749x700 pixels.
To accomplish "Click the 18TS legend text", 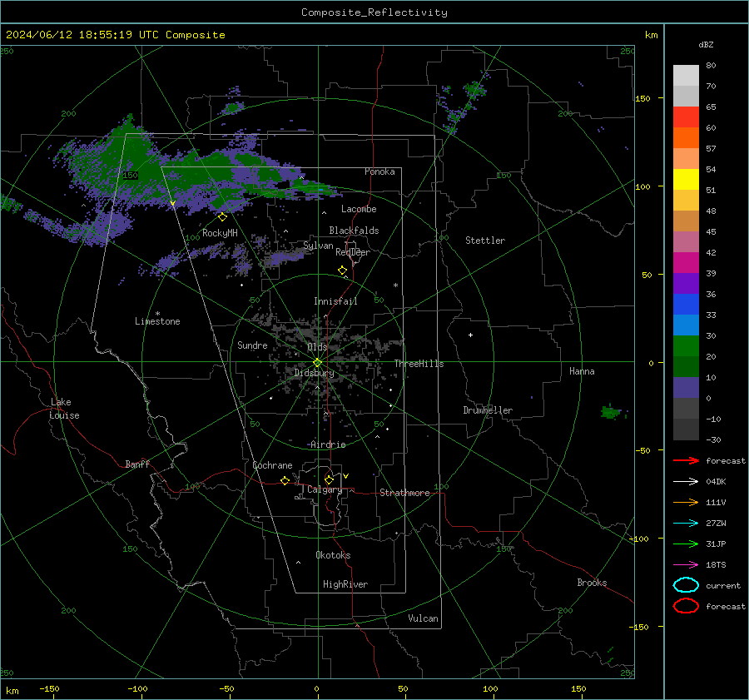I will coord(716,565).
